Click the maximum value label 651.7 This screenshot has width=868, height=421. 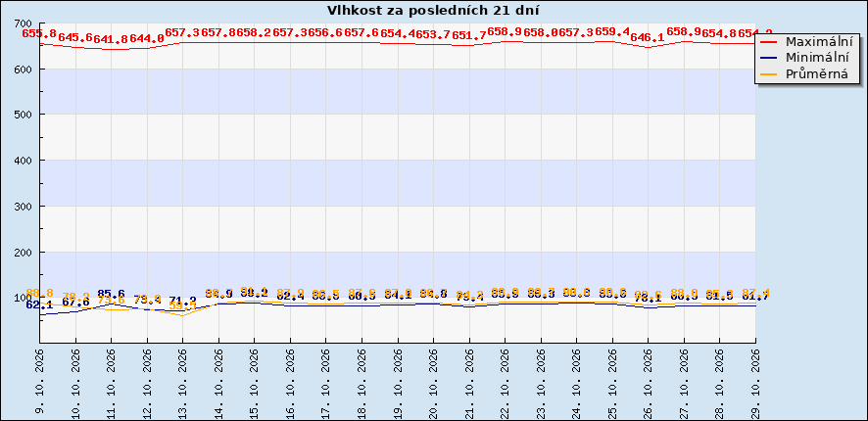469,35
